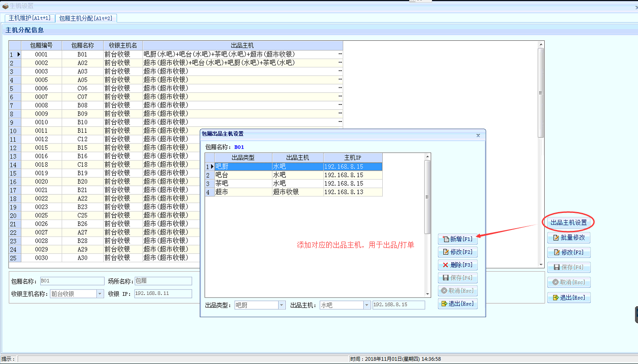Viewport: 638px width, 364px height.
Task: Click the 收银主机名 column header
Action: 123,45
